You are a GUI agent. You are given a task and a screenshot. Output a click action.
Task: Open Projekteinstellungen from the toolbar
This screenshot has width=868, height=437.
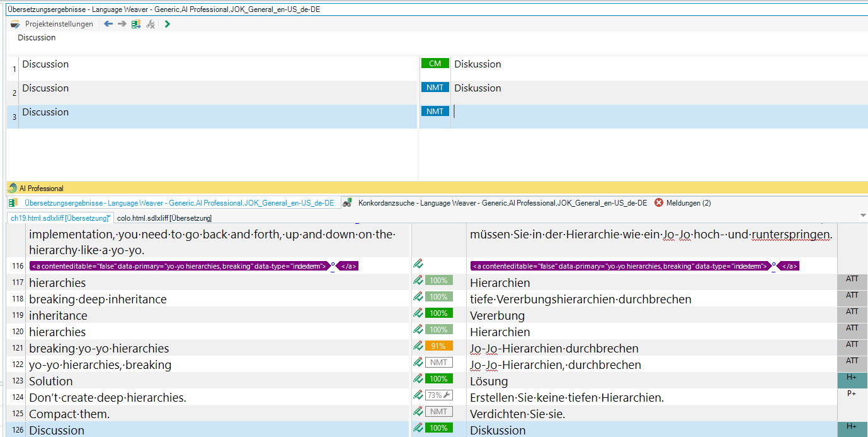point(52,24)
